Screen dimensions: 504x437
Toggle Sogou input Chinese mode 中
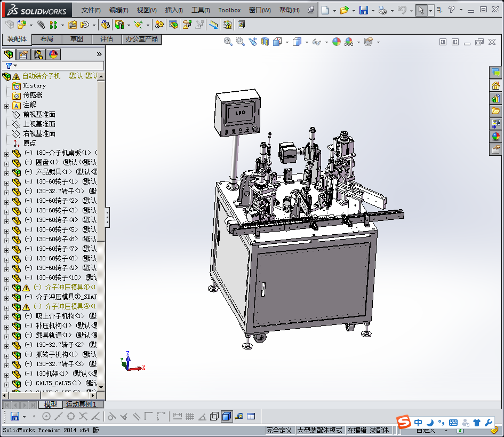point(418,423)
